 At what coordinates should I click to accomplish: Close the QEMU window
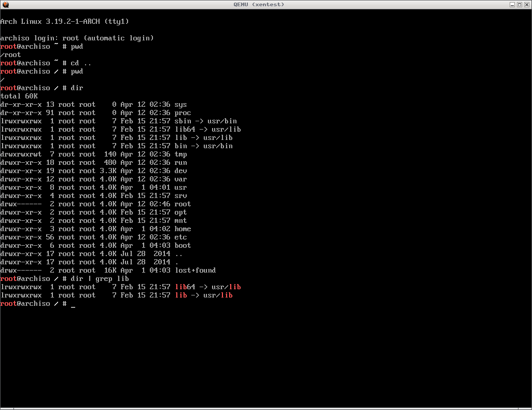527,4
